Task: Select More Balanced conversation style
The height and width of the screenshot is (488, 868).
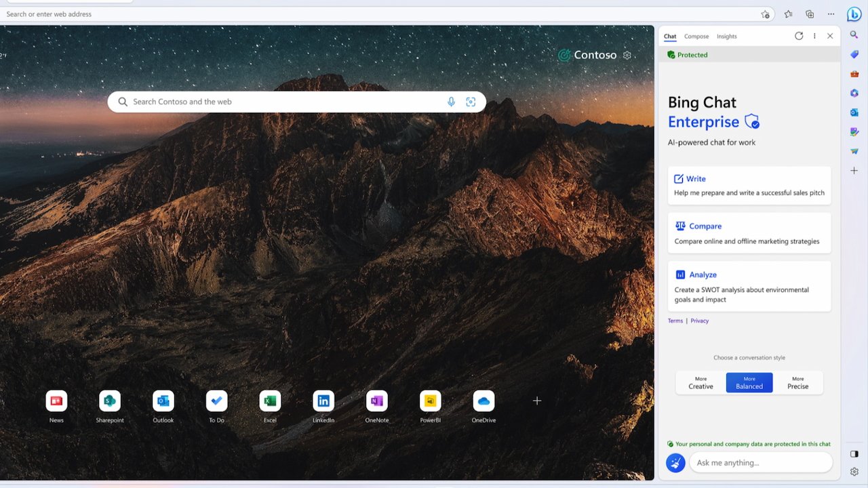Action: (749, 383)
